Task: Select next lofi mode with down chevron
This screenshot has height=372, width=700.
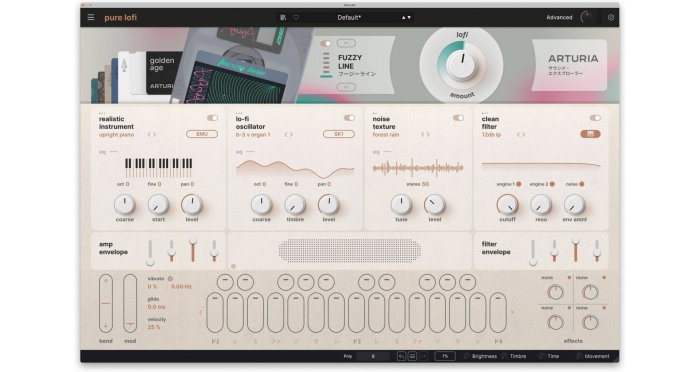Action: (346, 87)
